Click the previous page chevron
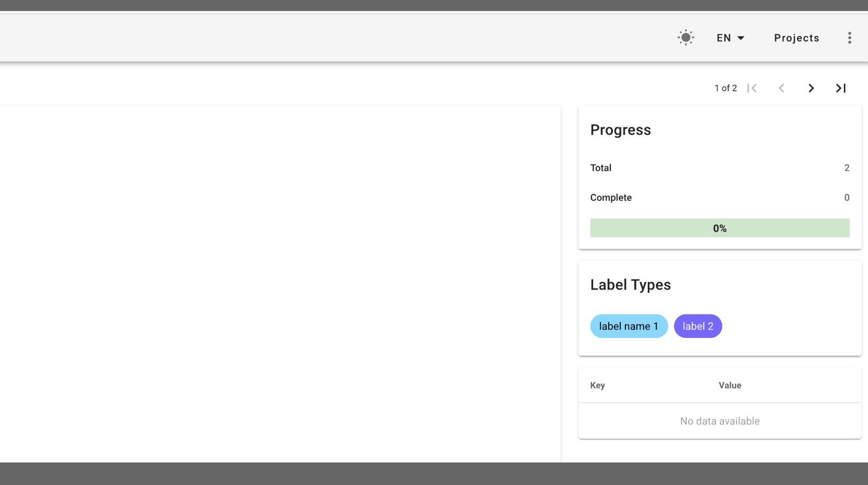This screenshot has height=485, width=868. pos(781,88)
